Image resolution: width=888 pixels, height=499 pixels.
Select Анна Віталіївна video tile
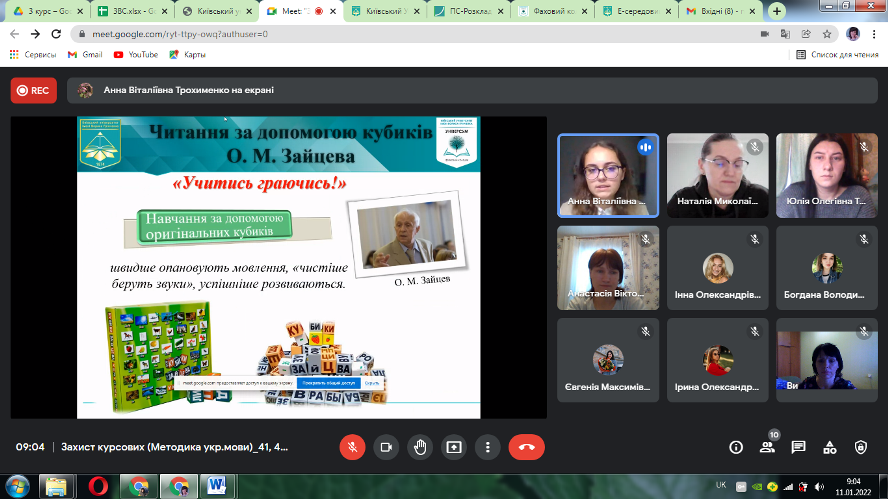(608, 176)
